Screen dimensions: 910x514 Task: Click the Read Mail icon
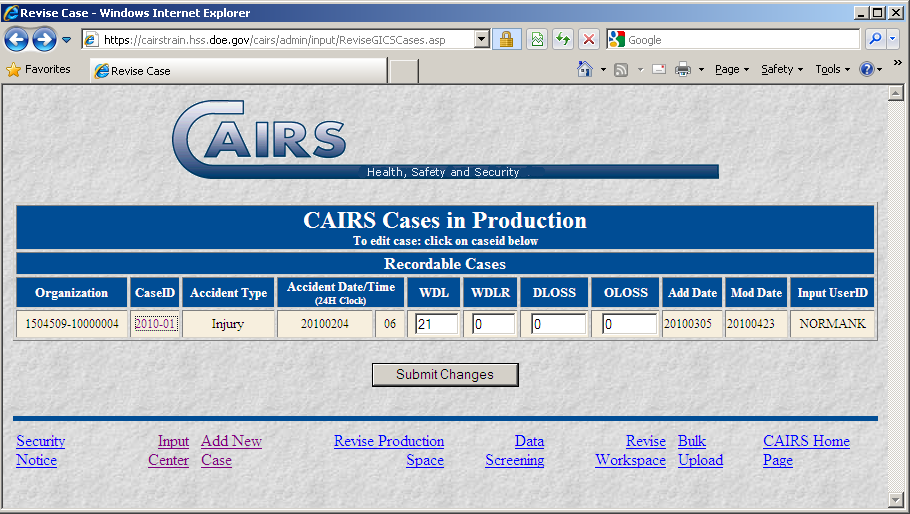659,70
